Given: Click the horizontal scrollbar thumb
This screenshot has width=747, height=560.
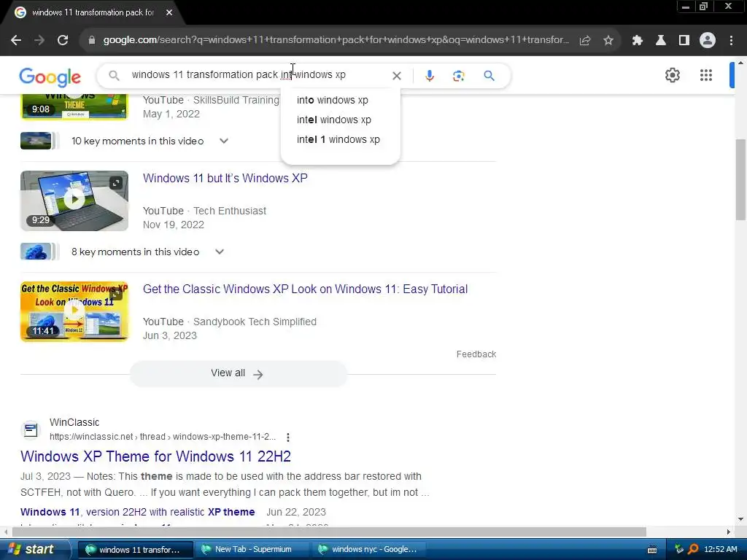Looking at the screenshot, I should 329,532.
